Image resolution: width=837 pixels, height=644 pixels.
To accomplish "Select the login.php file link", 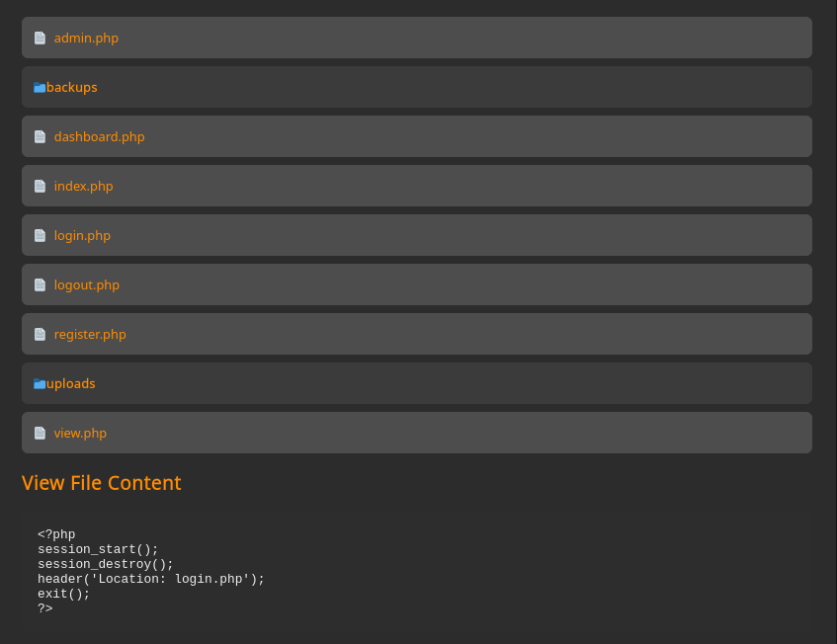I will 82,235.
